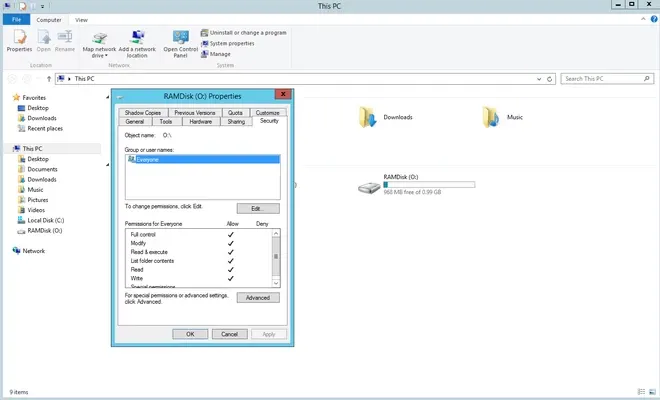Open the RAMDisk (O:) drive icon
Viewport: 660px width, 400px height.
pyautogui.click(x=370, y=186)
